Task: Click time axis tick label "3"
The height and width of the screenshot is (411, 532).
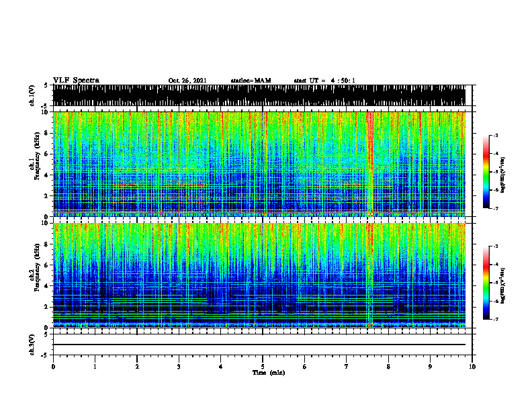Action: tap(179, 367)
